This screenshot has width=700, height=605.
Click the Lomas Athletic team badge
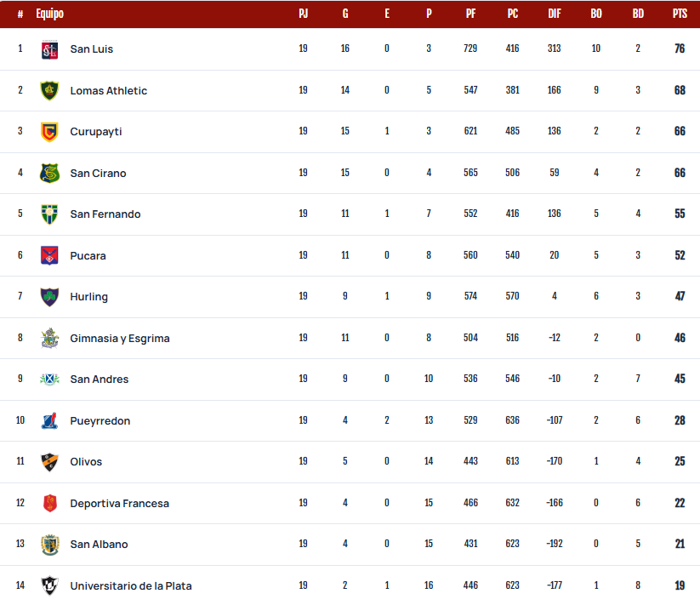(x=49, y=91)
